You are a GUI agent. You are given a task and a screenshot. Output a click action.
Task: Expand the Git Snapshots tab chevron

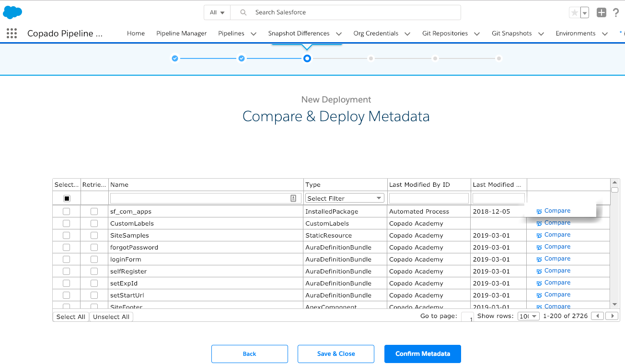[x=541, y=34]
